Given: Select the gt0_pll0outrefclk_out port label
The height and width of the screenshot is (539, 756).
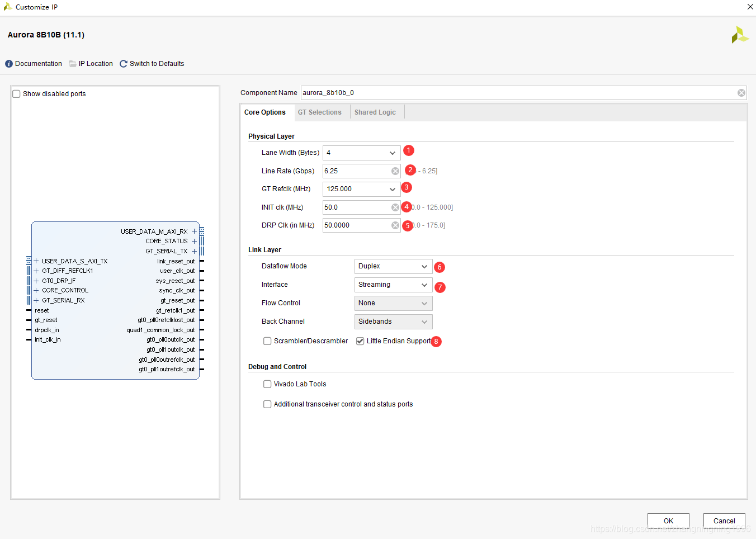Looking at the screenshot, I should click(x=167, y=360).
